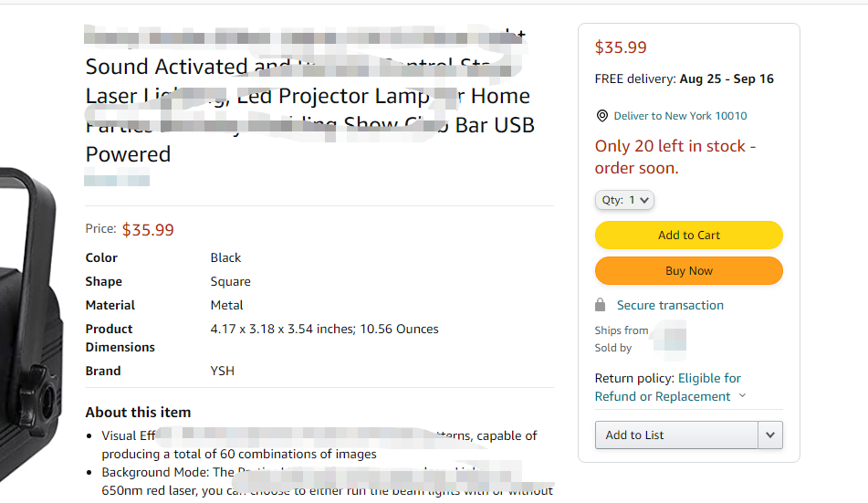Click the Add to List button
This screenshot has height=503, width=868.
(x=676, y=435)
